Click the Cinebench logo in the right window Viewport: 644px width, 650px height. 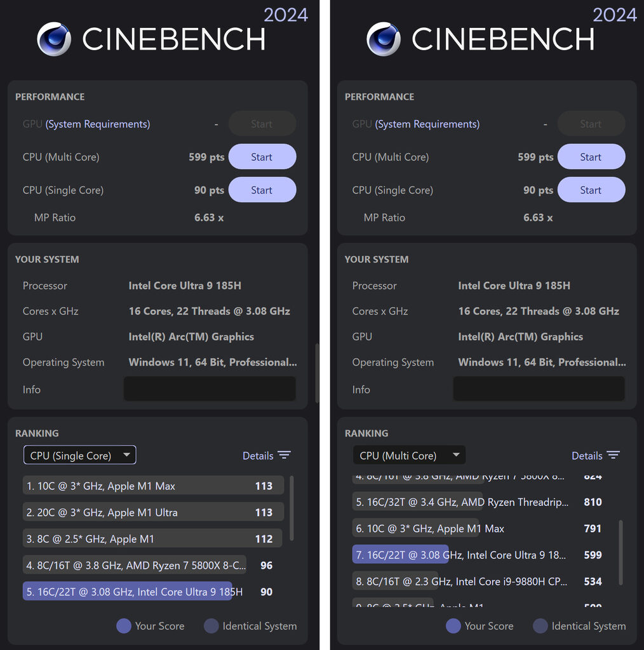(384, 39)
